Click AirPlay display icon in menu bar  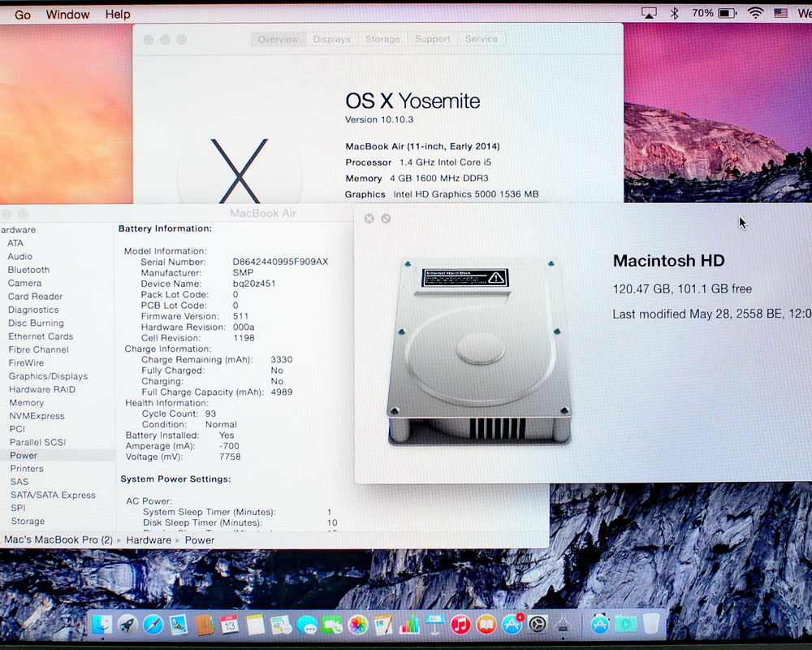[649, 14]
